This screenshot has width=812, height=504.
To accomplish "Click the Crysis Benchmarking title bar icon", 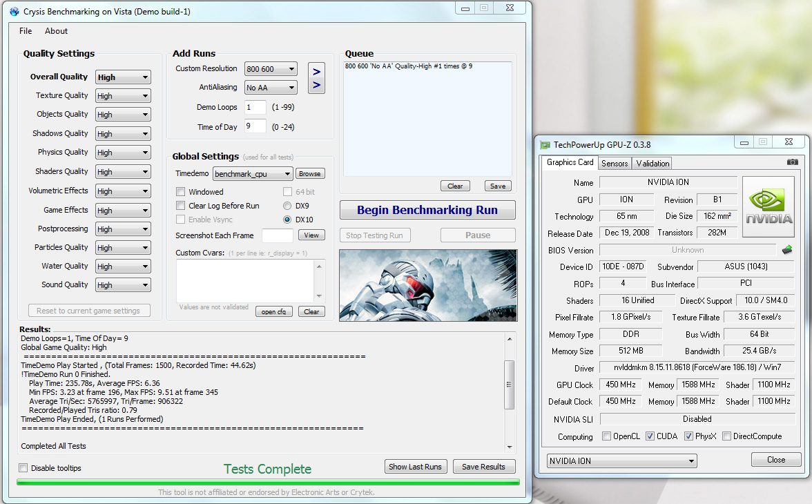I will (x=14, y=12).
